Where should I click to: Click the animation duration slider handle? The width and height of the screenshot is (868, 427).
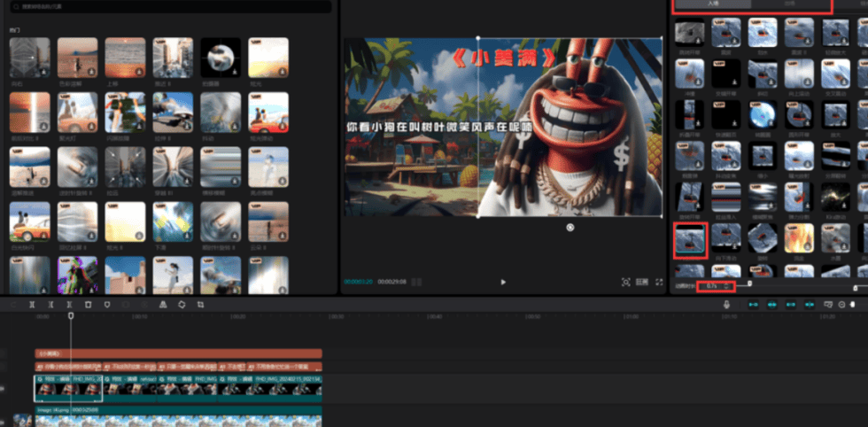point(750,284)
